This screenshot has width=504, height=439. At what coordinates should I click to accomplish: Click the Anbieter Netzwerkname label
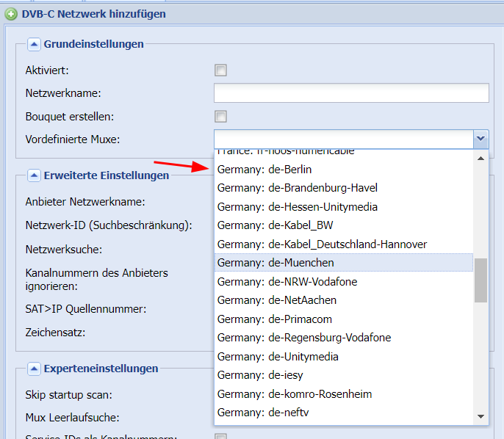pos(85,202)
